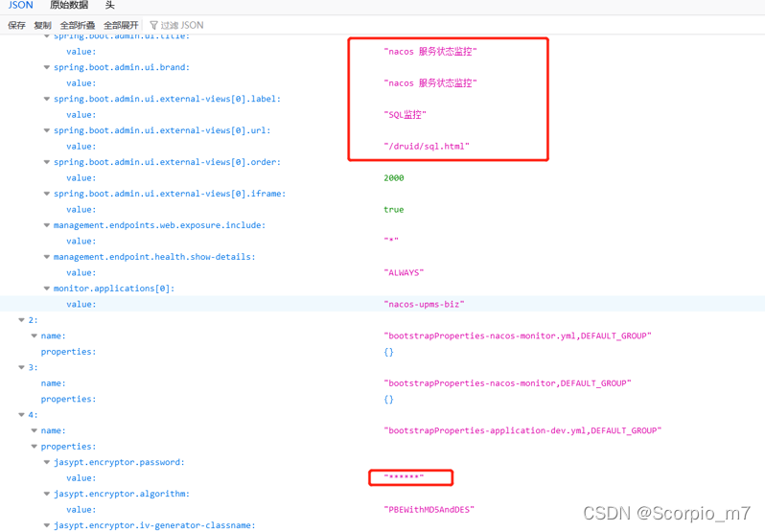Select external-views[0].order key label

pos(168,162)
